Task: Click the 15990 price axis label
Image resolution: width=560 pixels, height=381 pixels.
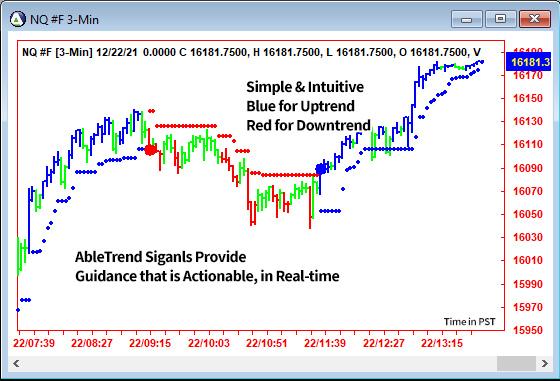Action: pyautogui.click(x=528, y=284)
